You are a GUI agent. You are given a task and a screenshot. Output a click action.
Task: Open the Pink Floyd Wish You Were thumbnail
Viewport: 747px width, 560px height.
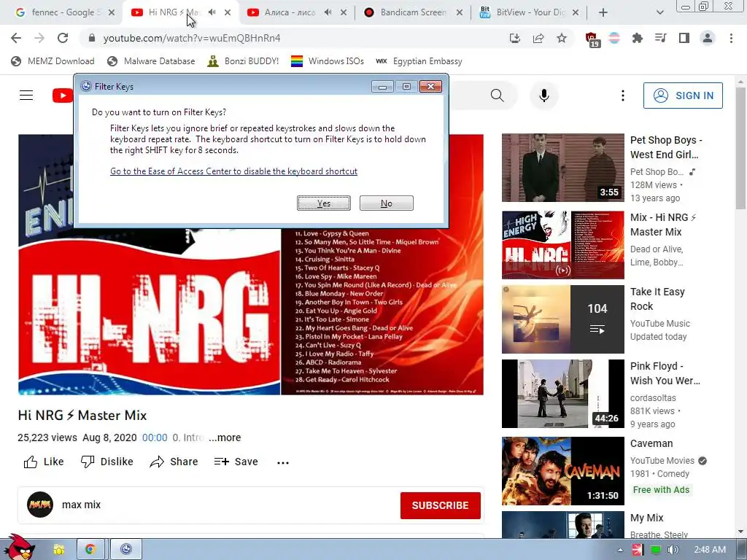pyautogui.click(x=562, y=393)
